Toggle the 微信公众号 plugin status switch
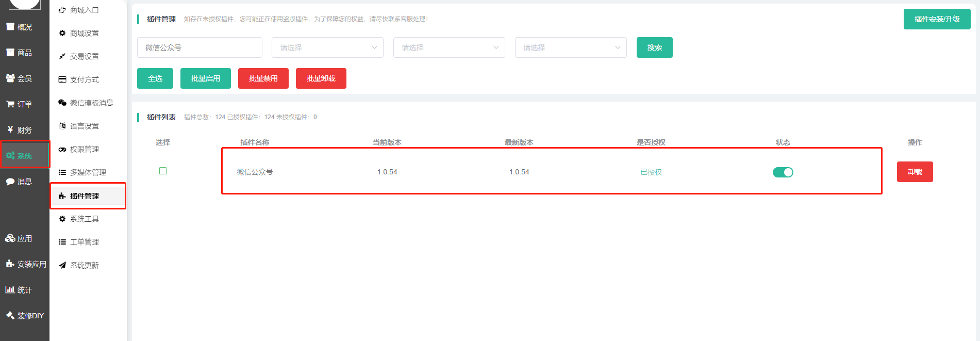This screenshot has width=980, height=341. 783,172
